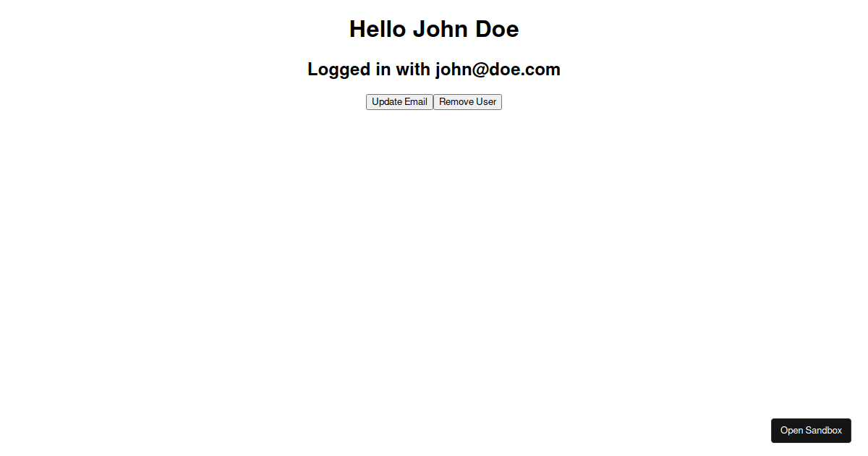Choose the button right of Update Email
The width and height of the screenshot is (868, 456).
click(x=467, y=102)
